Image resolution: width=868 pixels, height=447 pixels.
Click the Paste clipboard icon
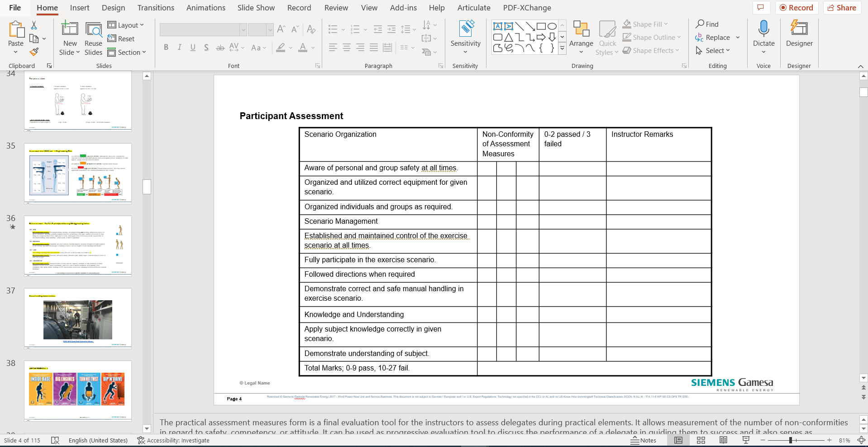(16, 29)
